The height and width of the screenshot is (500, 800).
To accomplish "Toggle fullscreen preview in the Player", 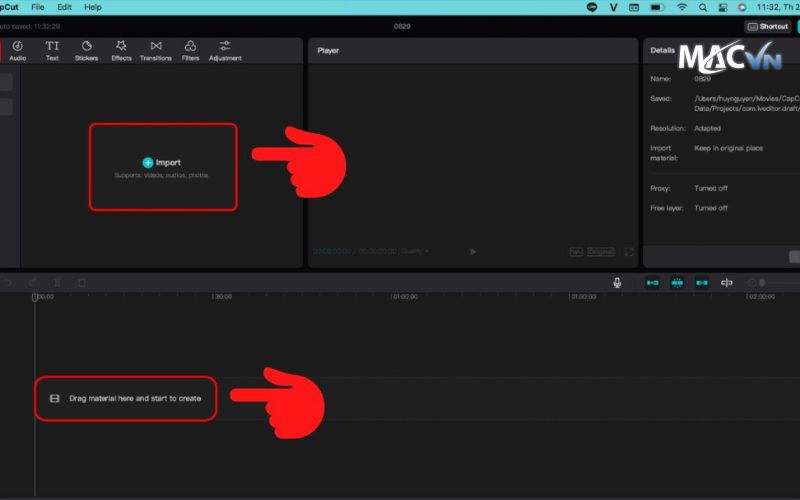I will pos(629,252).
